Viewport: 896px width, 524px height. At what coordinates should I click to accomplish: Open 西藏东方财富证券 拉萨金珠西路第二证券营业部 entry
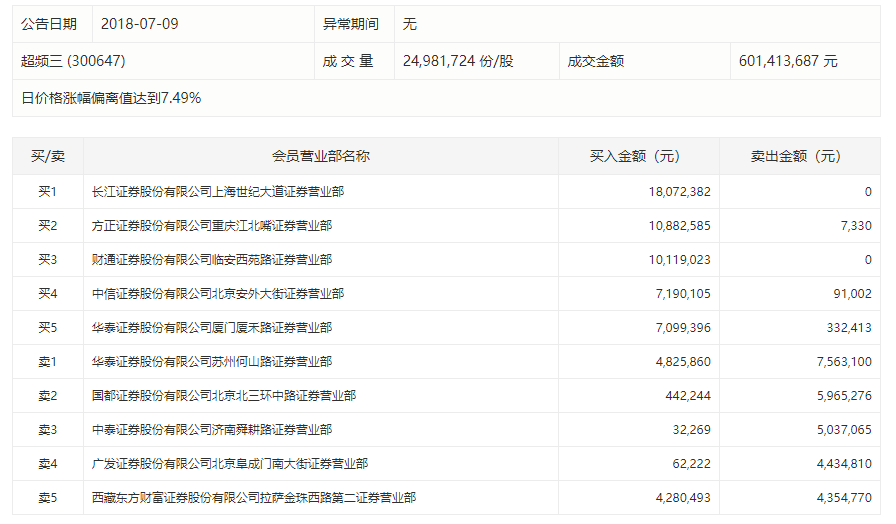253,497
